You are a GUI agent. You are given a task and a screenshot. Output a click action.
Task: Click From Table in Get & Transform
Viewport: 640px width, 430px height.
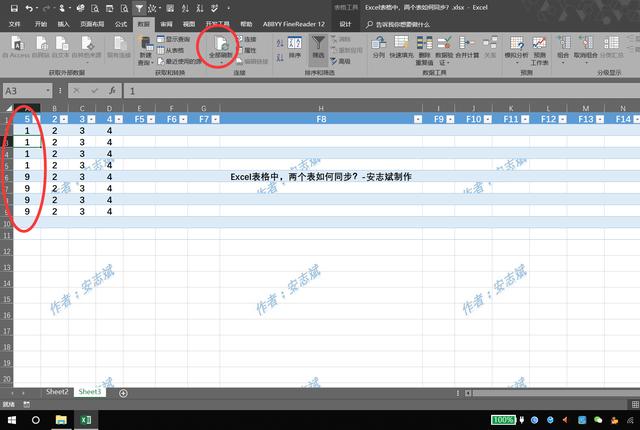pos(171,51)
